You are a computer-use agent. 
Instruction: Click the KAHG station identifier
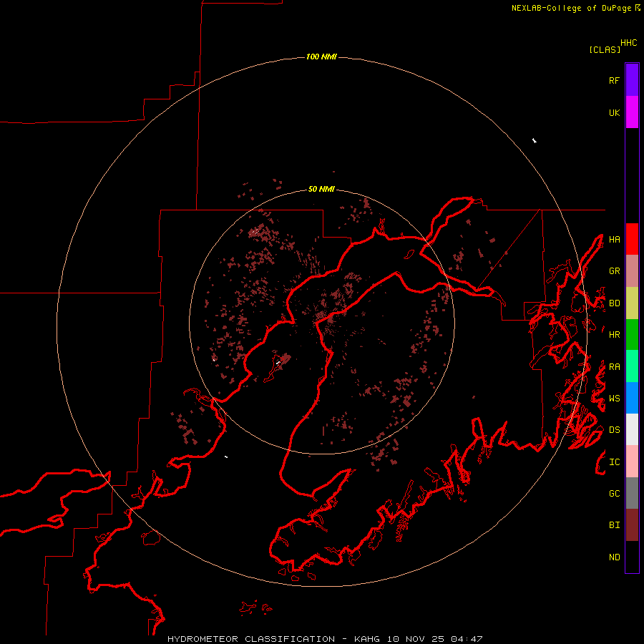coord(367,639)
